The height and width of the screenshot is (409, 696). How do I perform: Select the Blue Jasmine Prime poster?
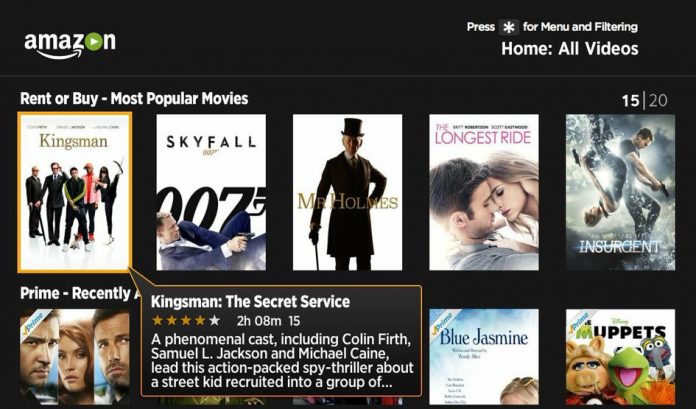pos(484,357)
